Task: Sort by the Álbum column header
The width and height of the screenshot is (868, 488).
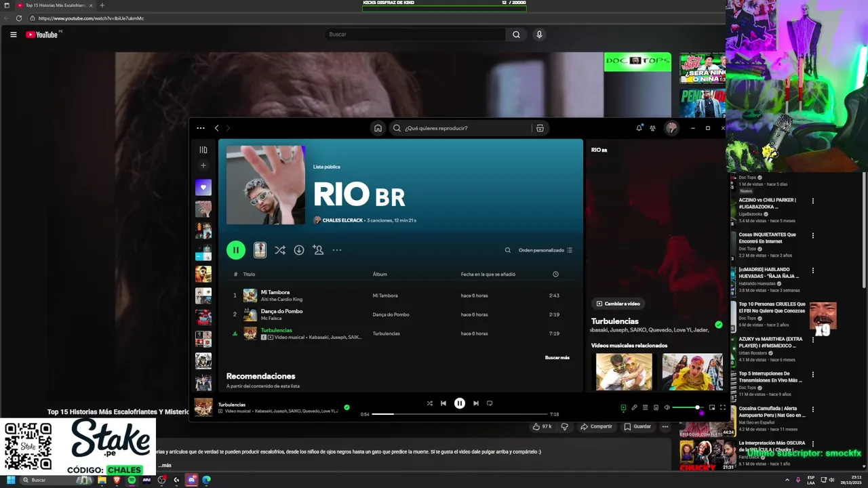Action: pos(380,274)
